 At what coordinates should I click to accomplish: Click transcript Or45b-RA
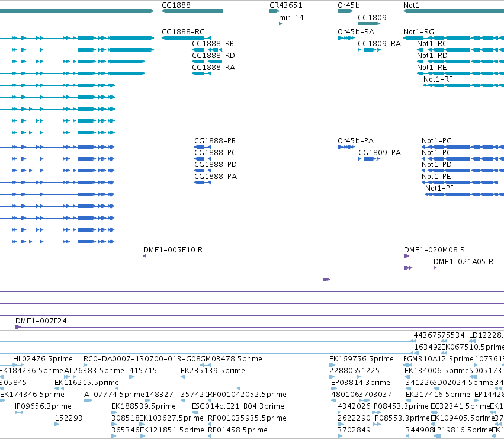(346, 38)
